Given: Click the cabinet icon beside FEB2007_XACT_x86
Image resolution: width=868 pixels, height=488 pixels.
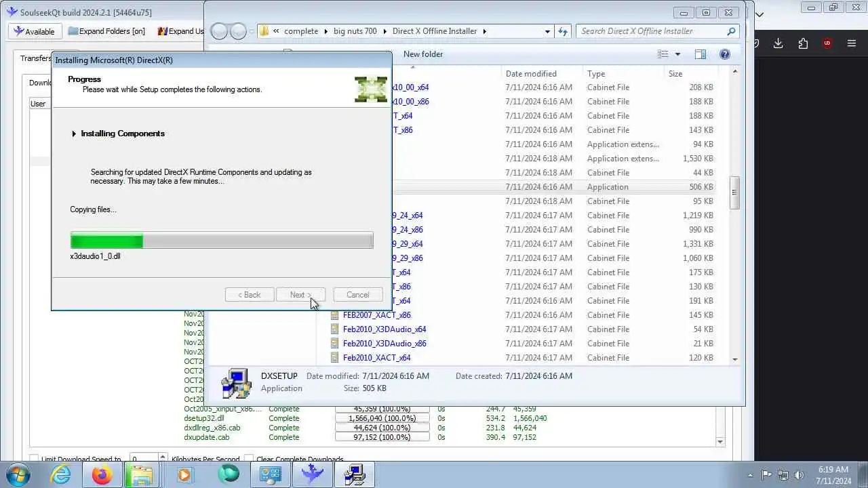Looking at the screenshot, I should 334,315.
